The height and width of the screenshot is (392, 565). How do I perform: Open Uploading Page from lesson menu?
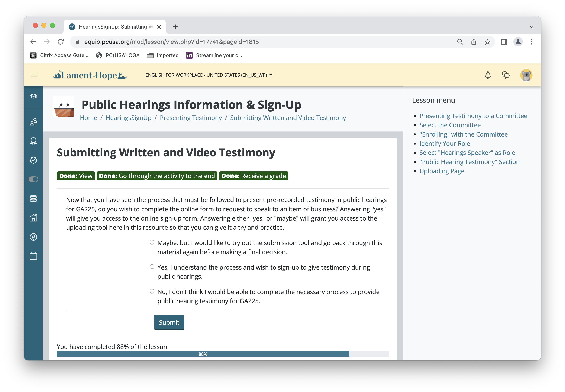pos(442,171)
